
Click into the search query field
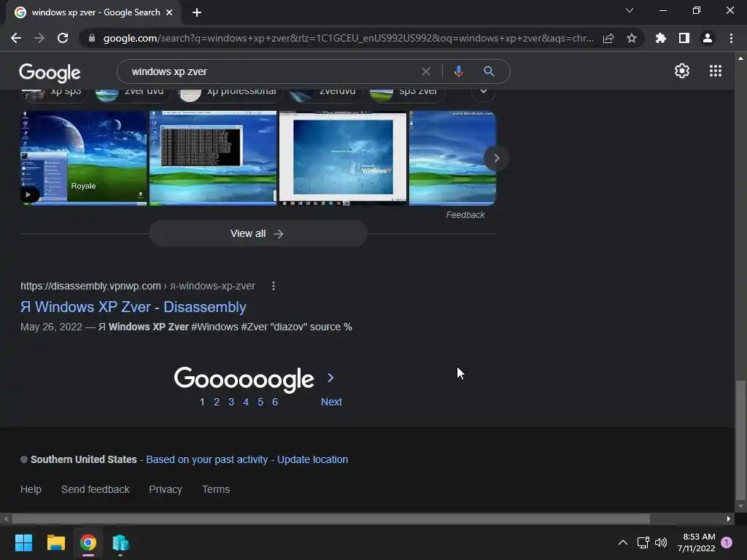click(271, 71)
